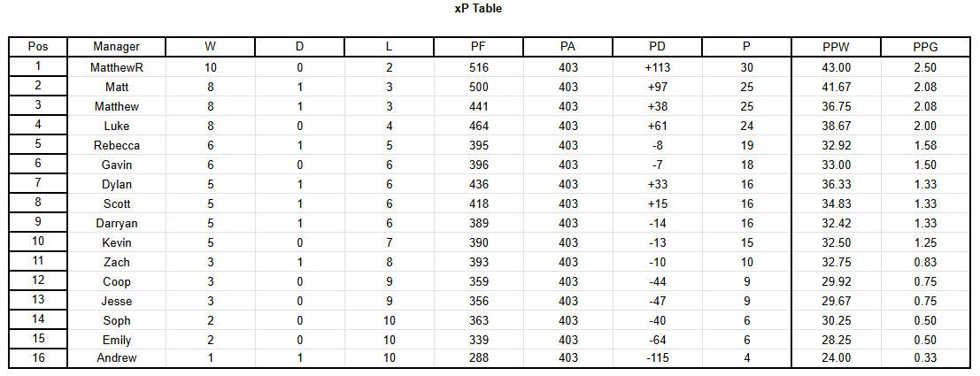Image resolution: width=980 pixels, height=376 pixels.
Task: Click the 43.00 PPW value
Action: (x=837, y=67)
